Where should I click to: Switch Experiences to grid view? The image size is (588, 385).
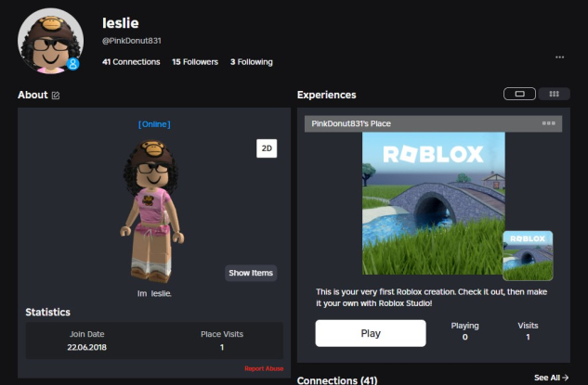[x=554, y=94]
